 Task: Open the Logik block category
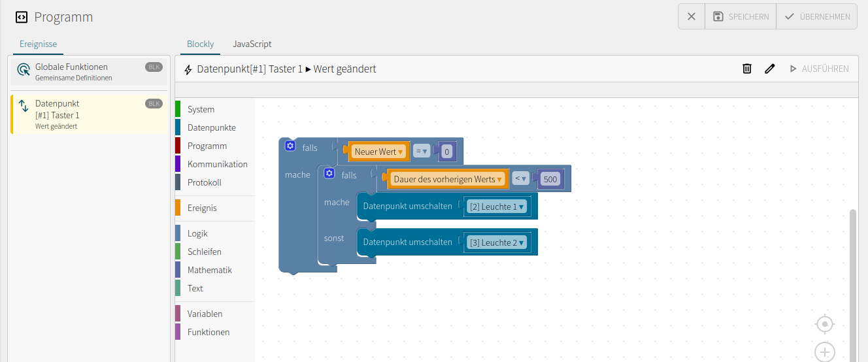coord(197,233)
